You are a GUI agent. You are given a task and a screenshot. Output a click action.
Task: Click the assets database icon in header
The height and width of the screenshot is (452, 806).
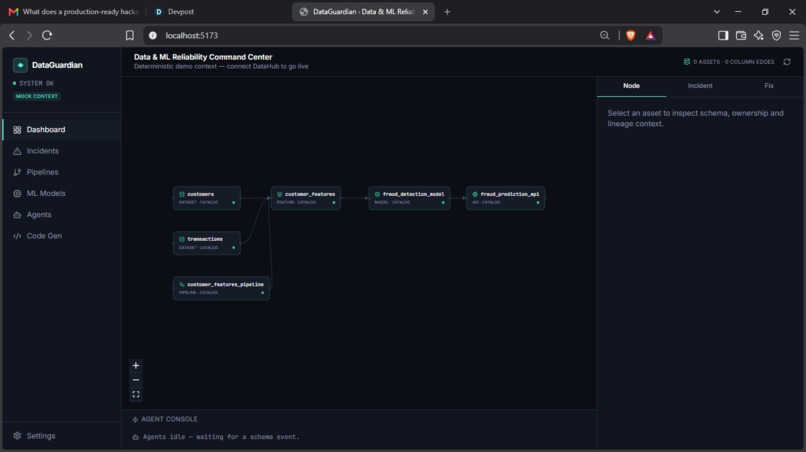(x=687, y=62)
